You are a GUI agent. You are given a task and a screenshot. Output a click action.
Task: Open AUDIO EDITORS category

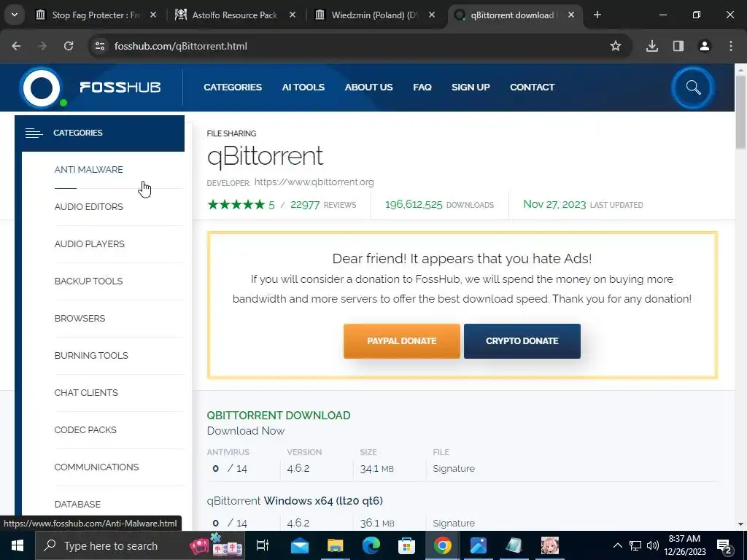click(88, 206)
